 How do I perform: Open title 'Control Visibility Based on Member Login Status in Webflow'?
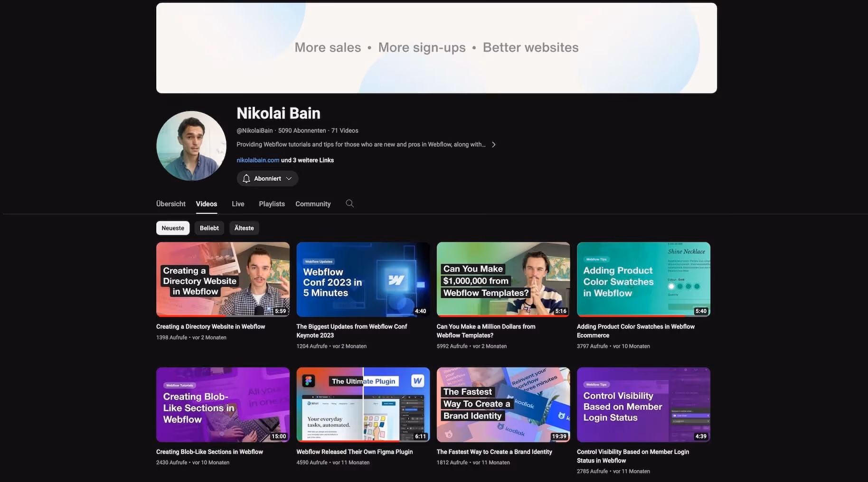pyautogui.click(x=633, y=456)
